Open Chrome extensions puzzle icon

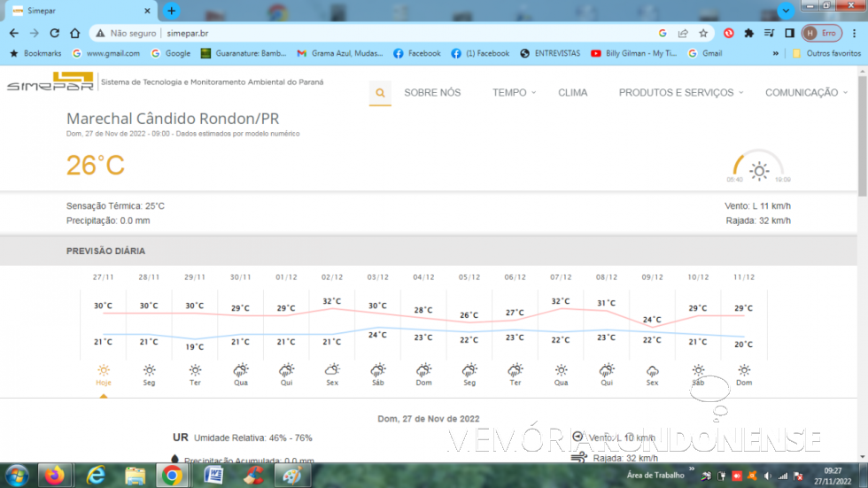(x=748, y=33)
